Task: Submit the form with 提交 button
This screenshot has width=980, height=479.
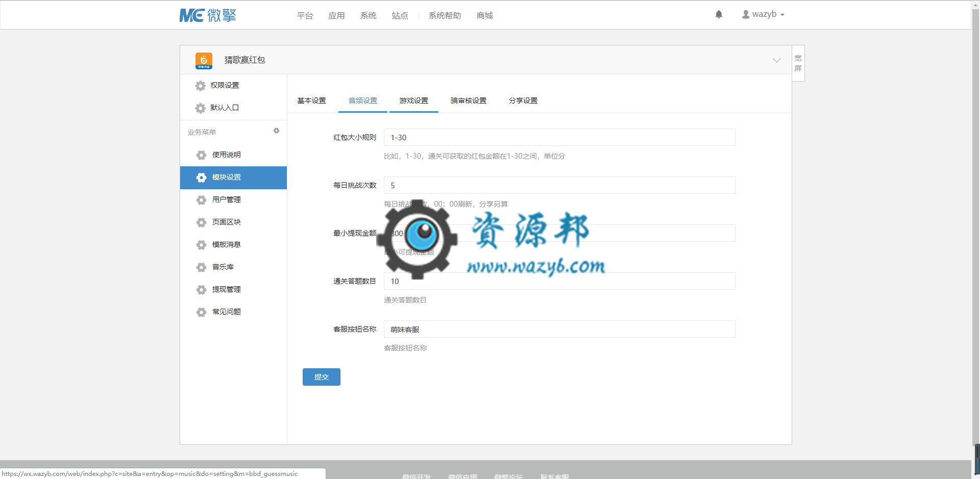Action: [322, 377]
